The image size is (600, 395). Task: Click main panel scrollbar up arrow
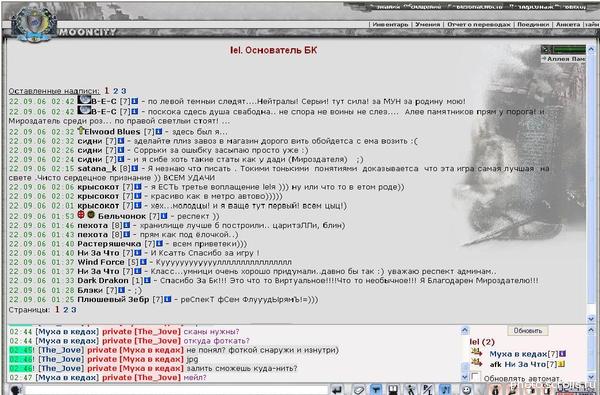(591, 49)
